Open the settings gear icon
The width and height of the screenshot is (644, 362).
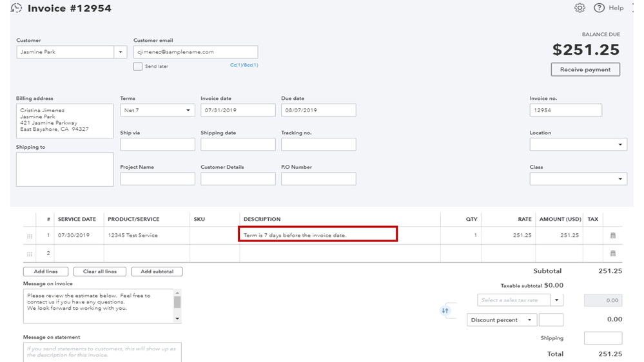pyautogui.click(x=580, y=8)
